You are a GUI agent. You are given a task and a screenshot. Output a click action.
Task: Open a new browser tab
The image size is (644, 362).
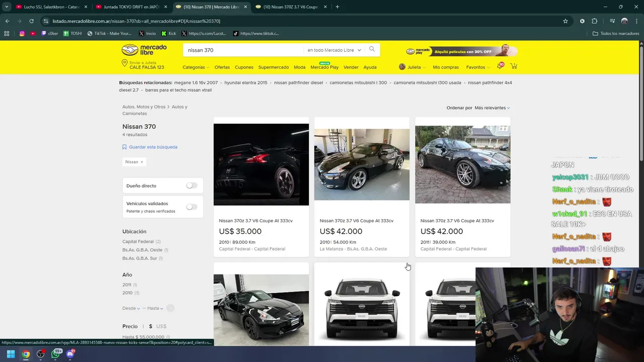pos(337,7)
